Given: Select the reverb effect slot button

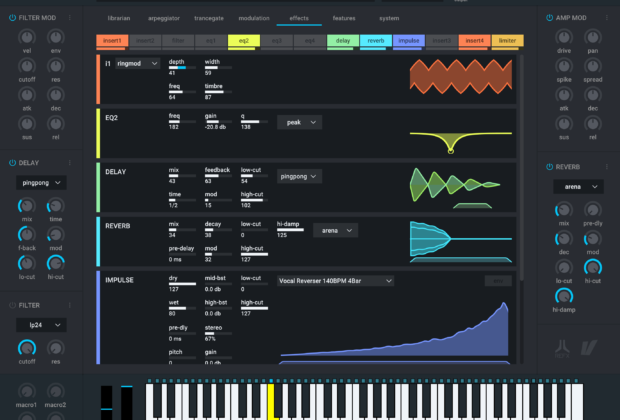Looking at the screenshot, I should [x=376, y=41].
